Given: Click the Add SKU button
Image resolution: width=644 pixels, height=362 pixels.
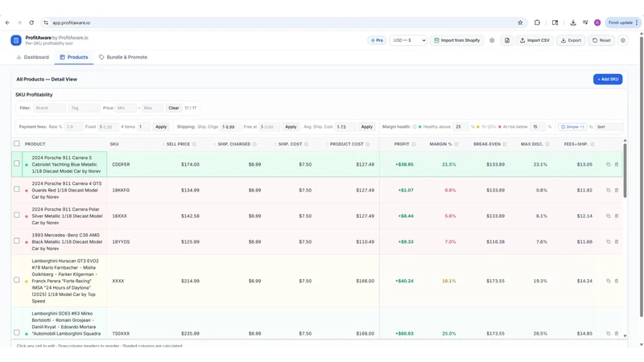Looking at the screenshot, I should [608, 79].
